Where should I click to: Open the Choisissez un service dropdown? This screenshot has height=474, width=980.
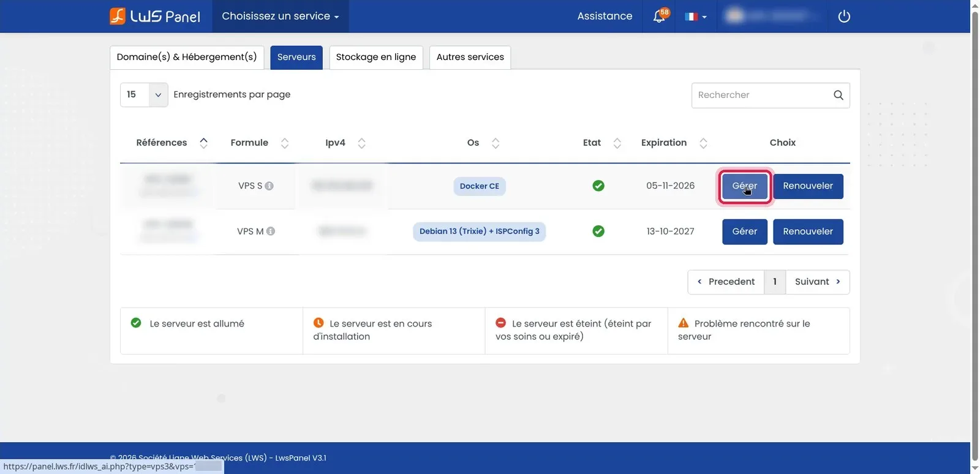point(281,17)
